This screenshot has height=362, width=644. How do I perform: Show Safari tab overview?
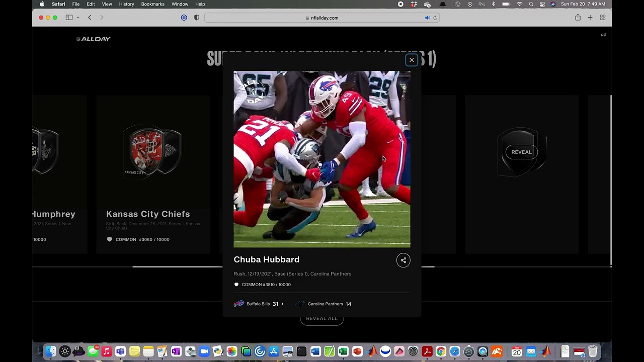[x=603, y=18]
